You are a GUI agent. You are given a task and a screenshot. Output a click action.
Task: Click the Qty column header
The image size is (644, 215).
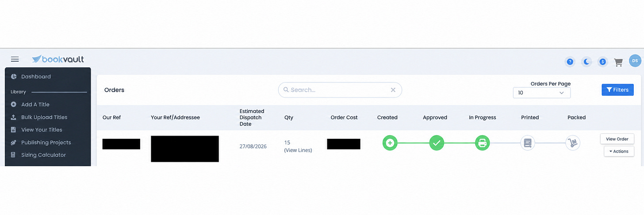(x=288, y=117)
